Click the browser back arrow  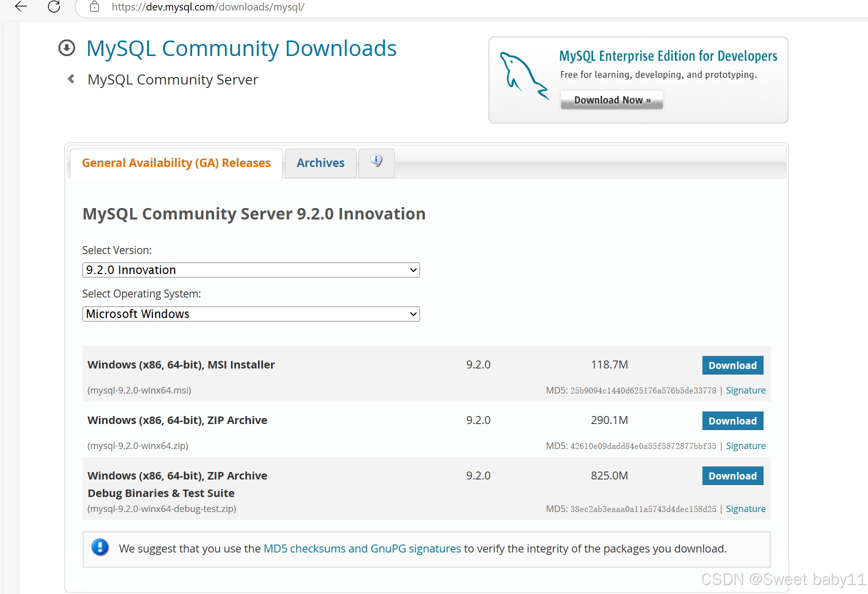[x=21, y=6]
